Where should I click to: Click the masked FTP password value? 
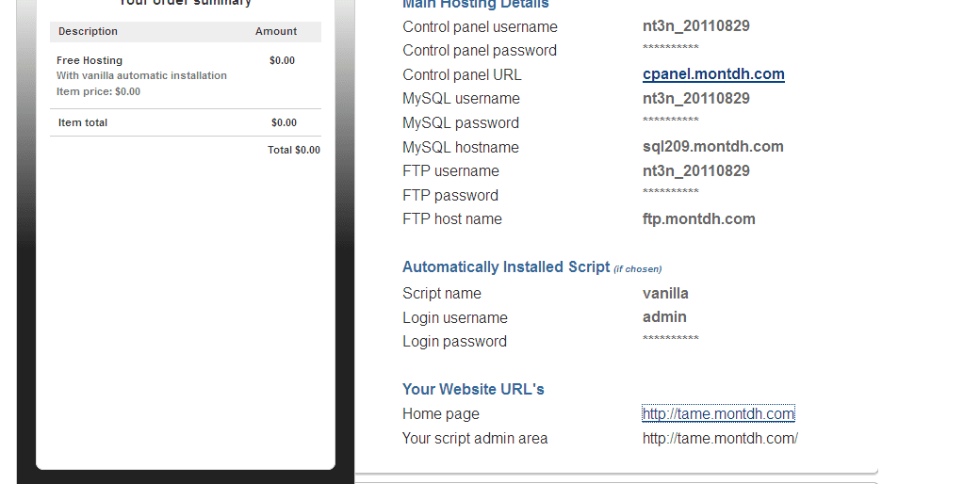coord(670,193)
